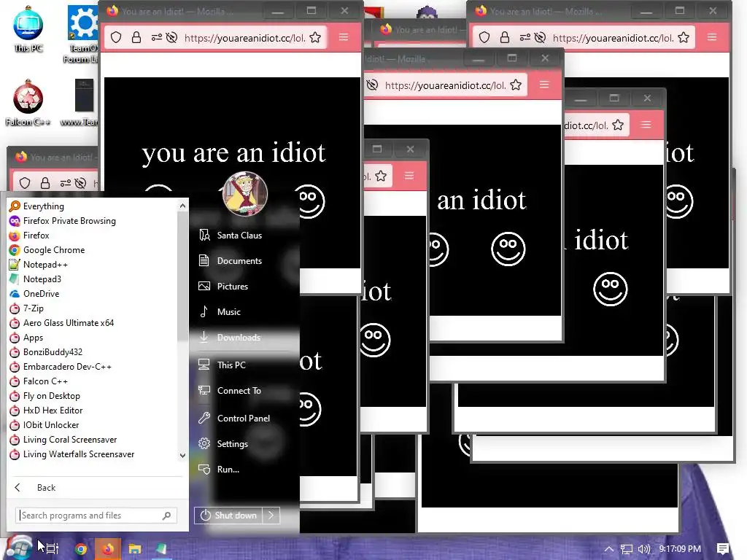Show hidden system tray icons
747x560 pixels.
(x=609, y=548)
